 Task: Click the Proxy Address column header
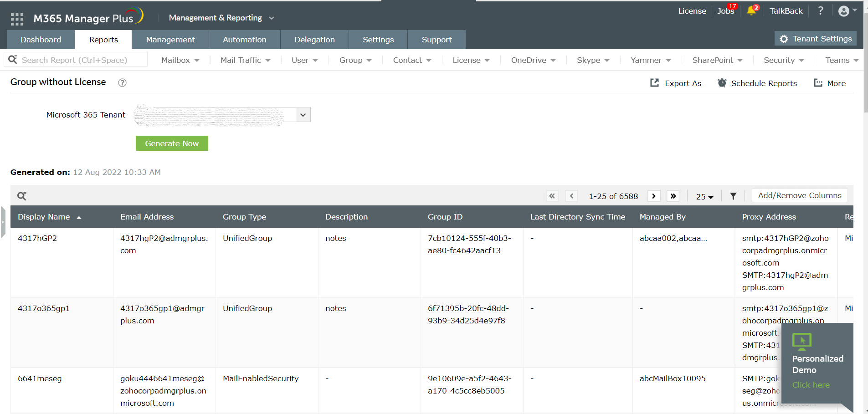[769, 217]
